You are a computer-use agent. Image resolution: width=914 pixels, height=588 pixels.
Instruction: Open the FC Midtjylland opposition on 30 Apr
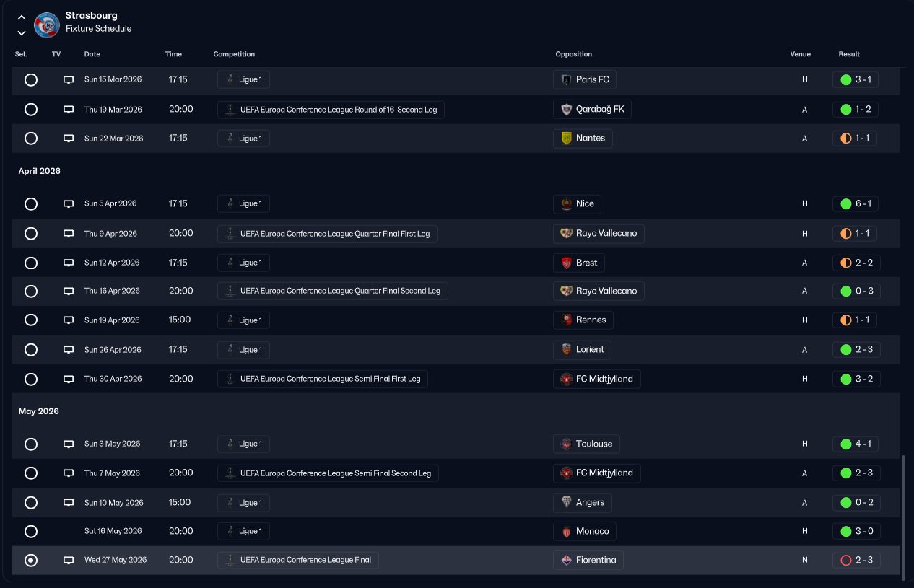tap(596, 379)
